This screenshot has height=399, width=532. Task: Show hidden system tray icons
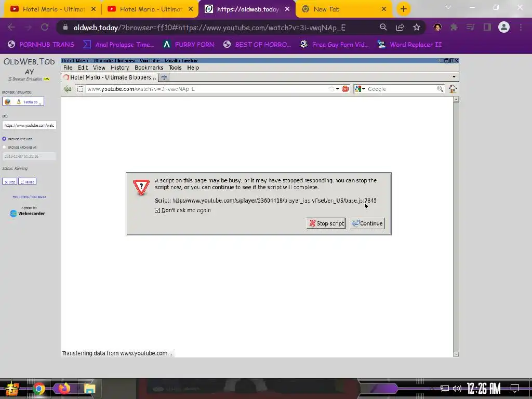[432, 389]
